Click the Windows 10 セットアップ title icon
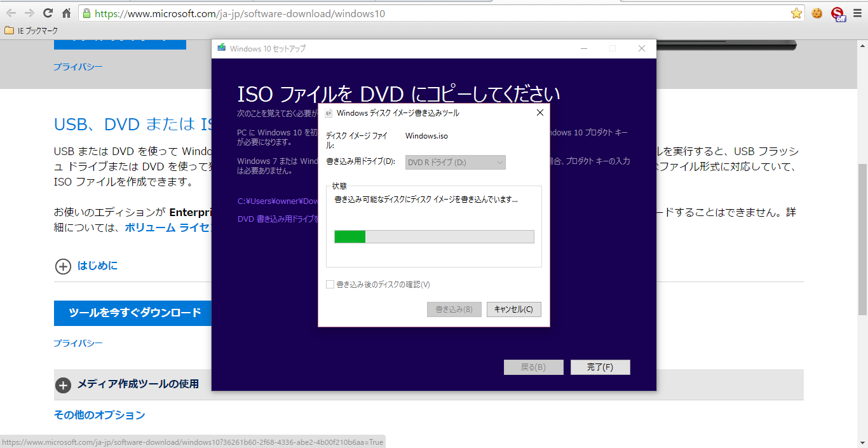 tap(221, 48)
